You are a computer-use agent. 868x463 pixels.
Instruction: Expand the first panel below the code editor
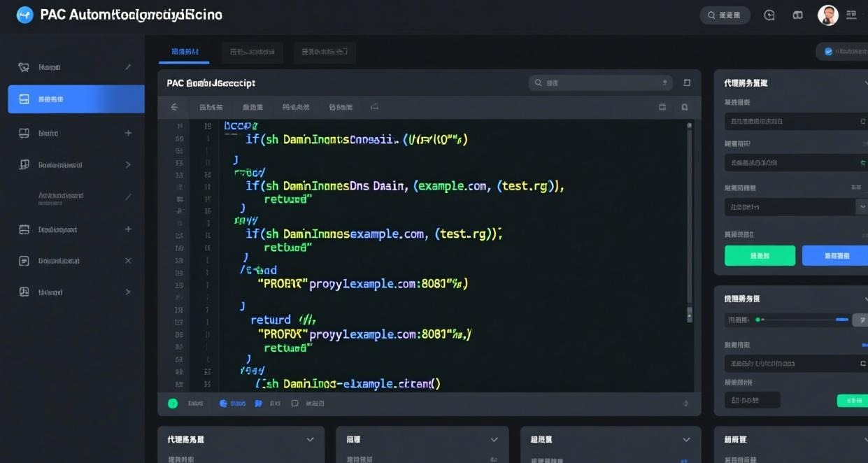click(311, 439)
